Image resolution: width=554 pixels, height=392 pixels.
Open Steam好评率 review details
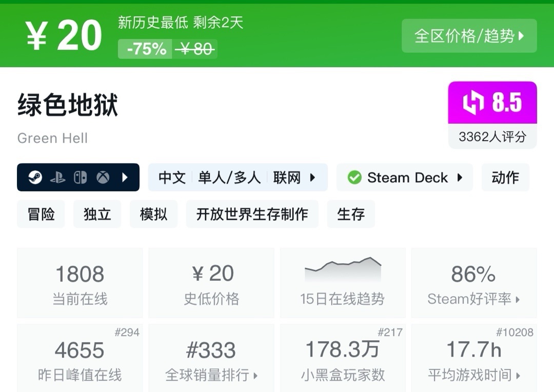(x=474, y=283)
